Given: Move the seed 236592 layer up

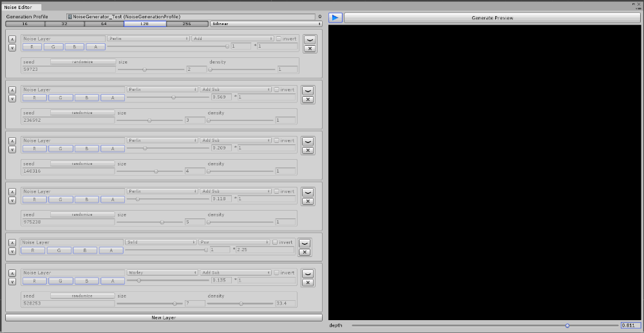Looking at the screenshot, I should [12, 90].
